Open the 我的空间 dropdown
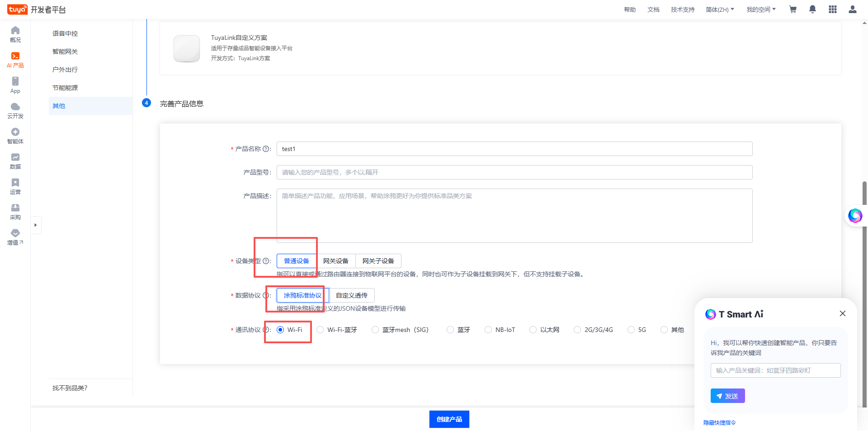This screenshot has width=868, height=431. point(761,9)
